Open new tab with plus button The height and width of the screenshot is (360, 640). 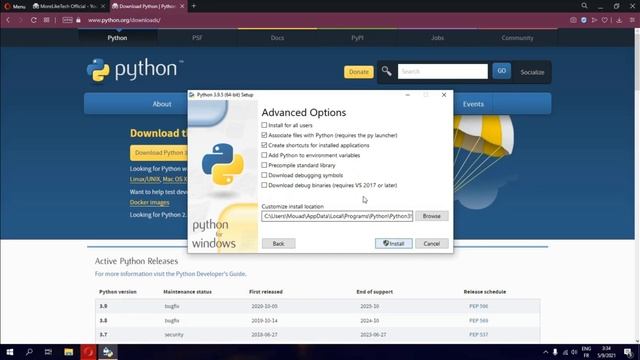(194, 6)
